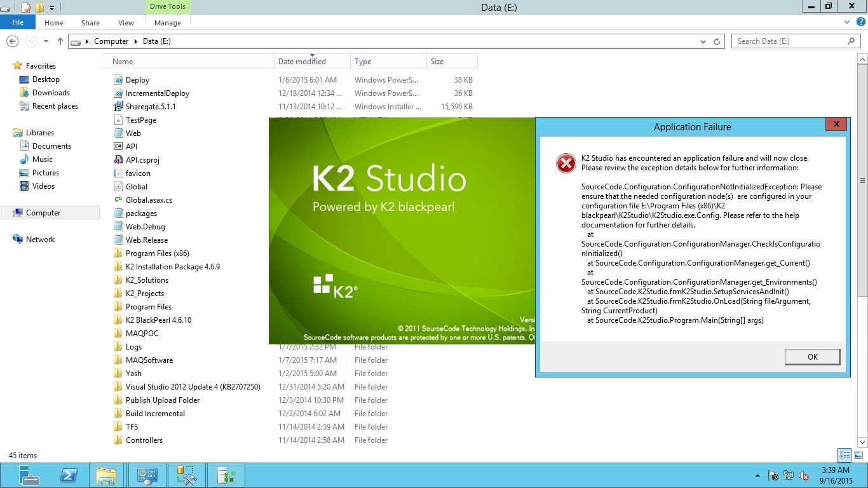Image resolution: width=868 pixels, height=488 pixels.
Task: Switch to Details view layout icon
Action: (844, 455)
